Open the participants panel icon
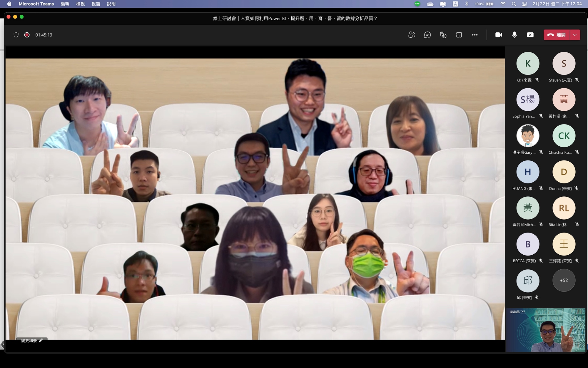The image size is (588, 368). (x=412, y=35)
